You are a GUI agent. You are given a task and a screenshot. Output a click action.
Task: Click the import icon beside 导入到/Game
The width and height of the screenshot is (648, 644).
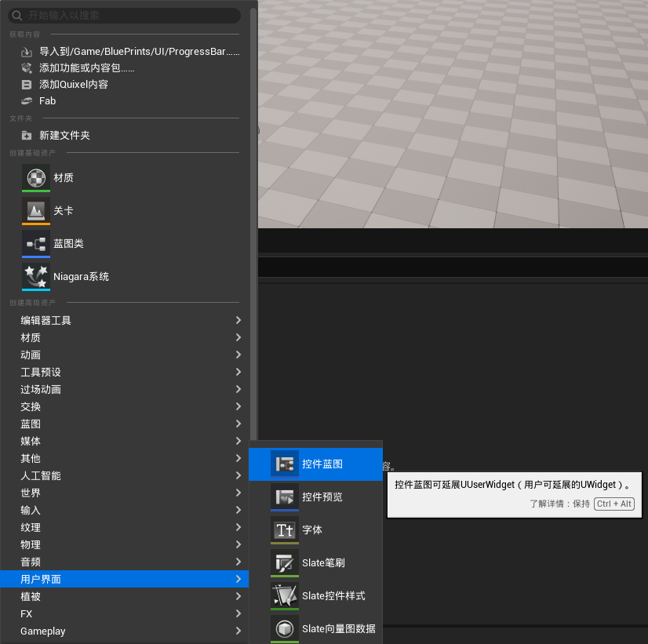[x=27, y=52]
